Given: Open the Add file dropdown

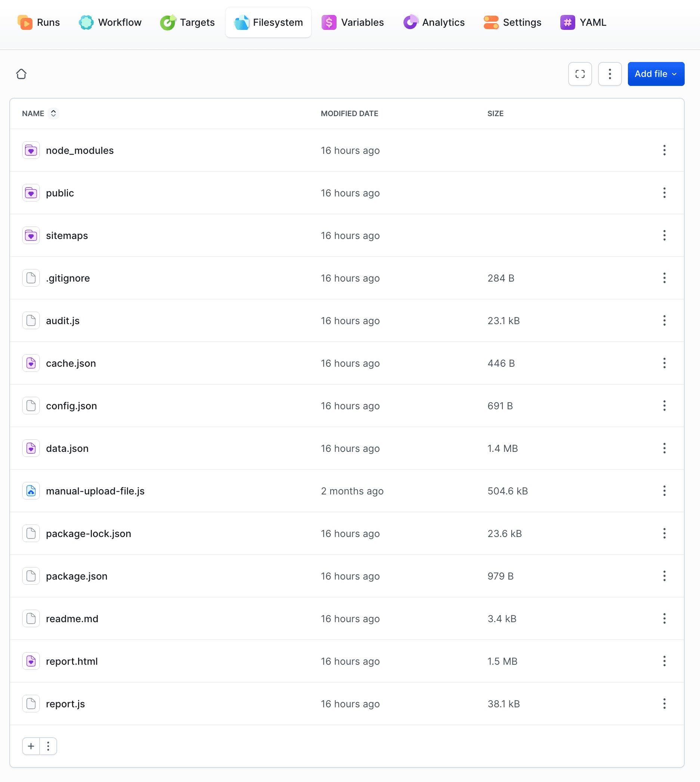Looking at the screenshot, I should point(656,74).
